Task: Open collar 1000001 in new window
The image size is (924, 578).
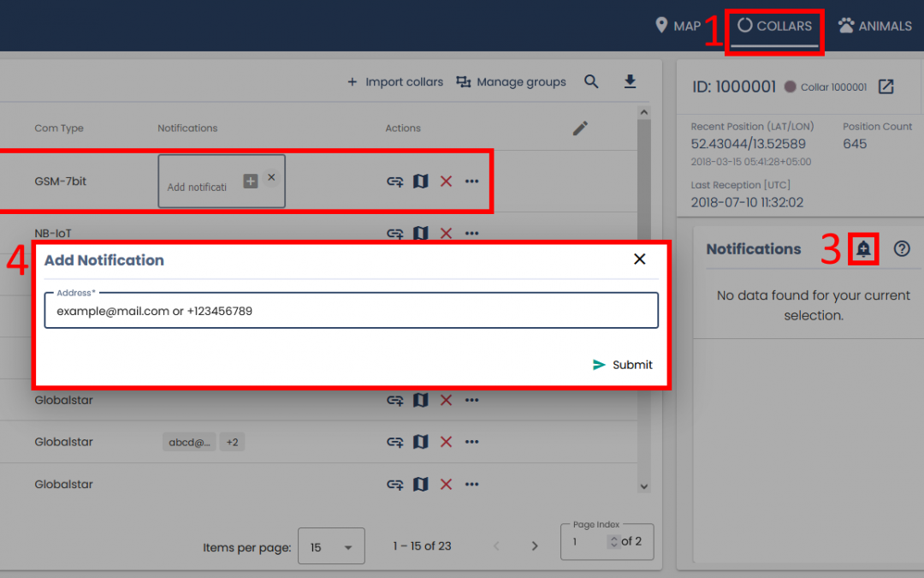Action: [x=886, y=86]
